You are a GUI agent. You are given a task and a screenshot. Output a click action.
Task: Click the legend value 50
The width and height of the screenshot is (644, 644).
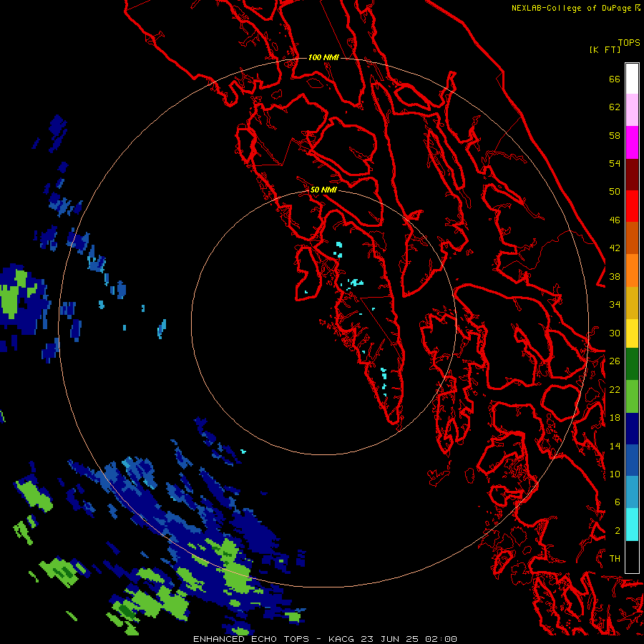615,191
